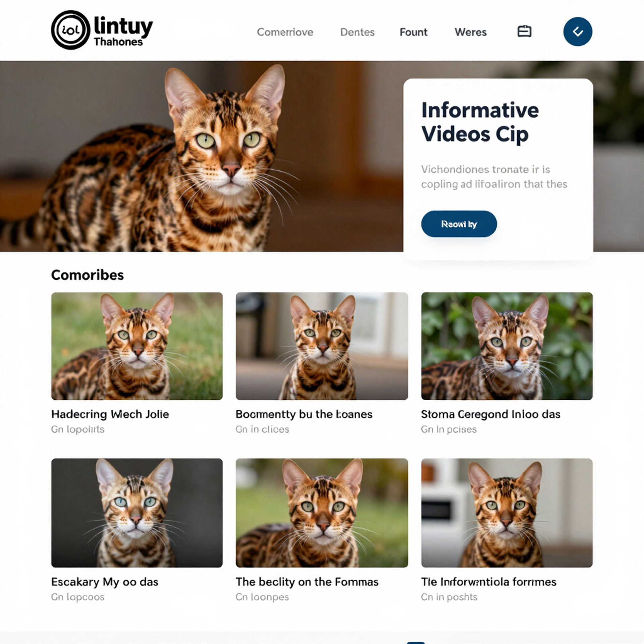Open the Dentes navigation item
This screenshot has height=644, width=644.
click(357, 32)
